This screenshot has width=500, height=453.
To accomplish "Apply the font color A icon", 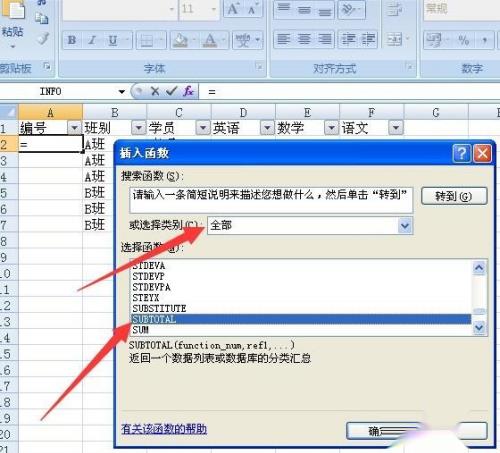I will [210, 40].
